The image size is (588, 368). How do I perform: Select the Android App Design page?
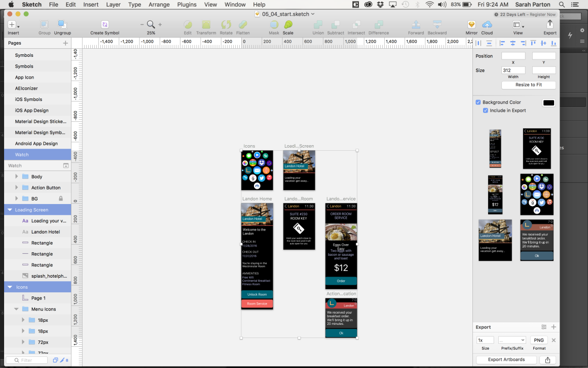[38, 144]
